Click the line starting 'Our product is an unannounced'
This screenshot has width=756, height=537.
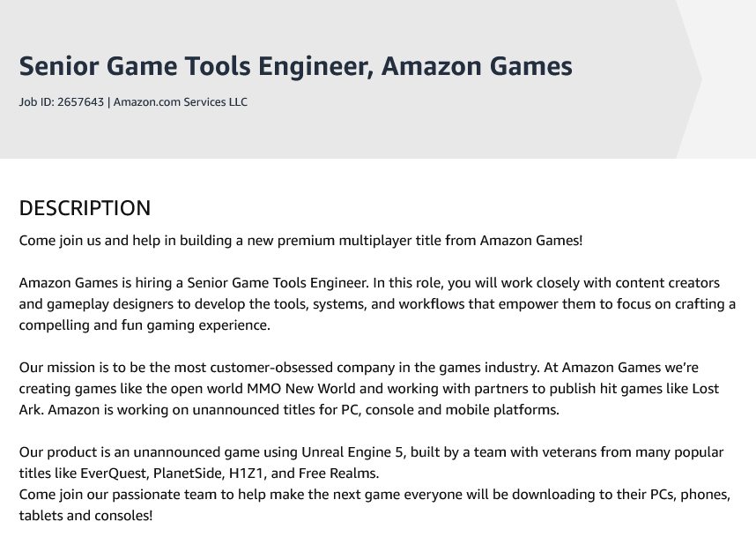point(371,452)
